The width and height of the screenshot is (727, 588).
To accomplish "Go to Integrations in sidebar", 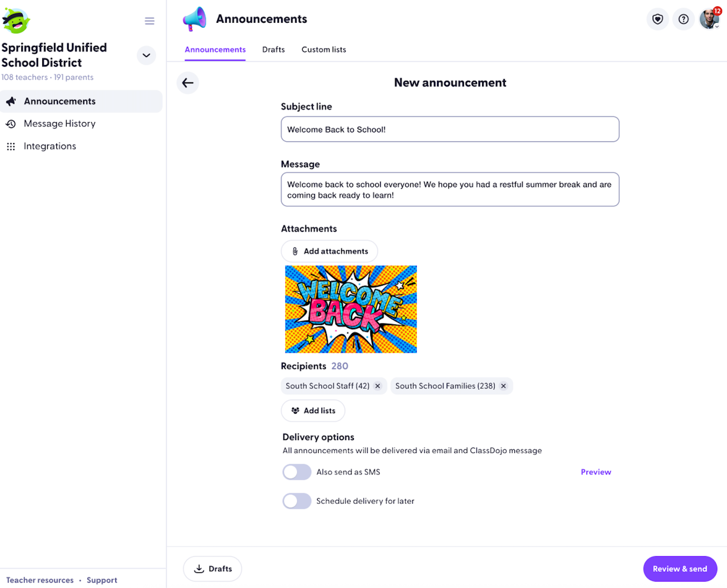I will (50, 146).
